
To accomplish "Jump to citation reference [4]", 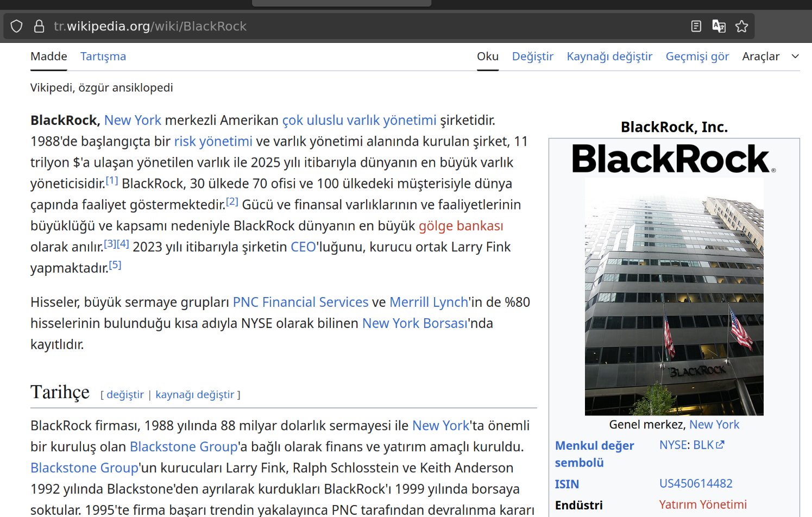I will click(123, 244).
